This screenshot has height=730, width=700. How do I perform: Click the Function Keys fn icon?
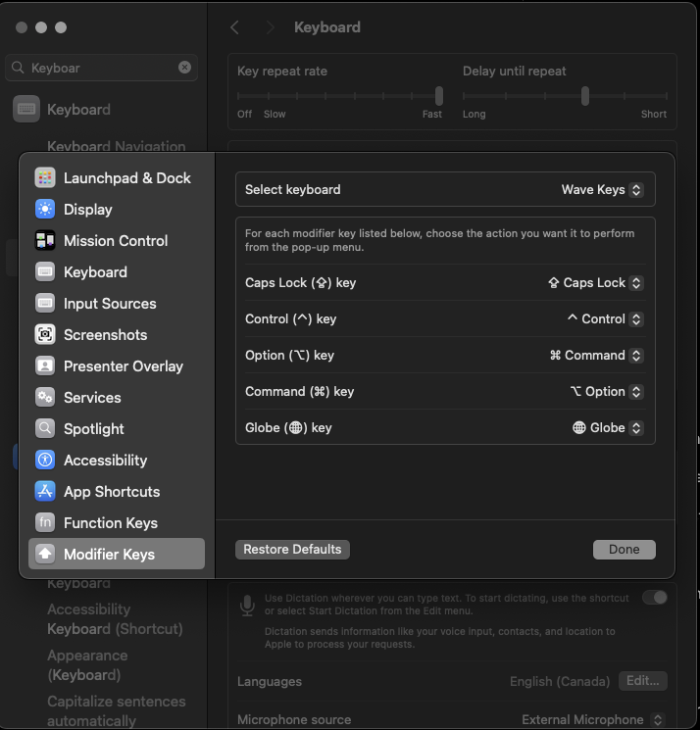coord(45,522)
